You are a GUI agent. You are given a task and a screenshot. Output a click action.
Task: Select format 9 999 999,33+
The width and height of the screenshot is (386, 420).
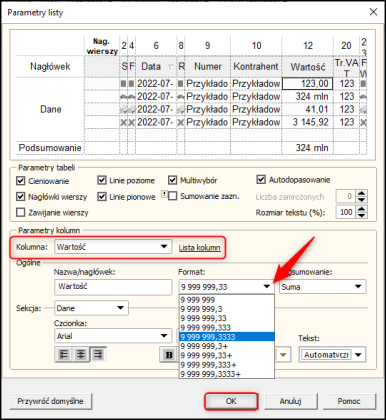tap(227, 355)
